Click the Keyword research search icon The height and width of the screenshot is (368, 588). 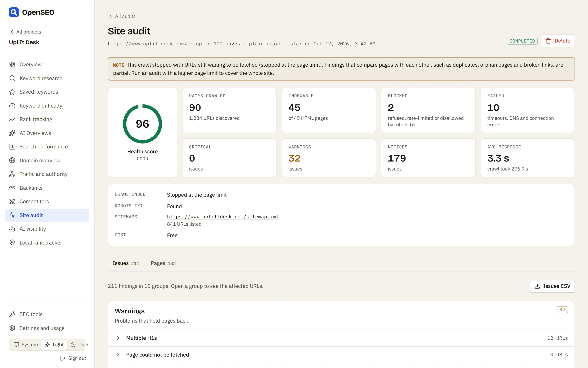12,78
